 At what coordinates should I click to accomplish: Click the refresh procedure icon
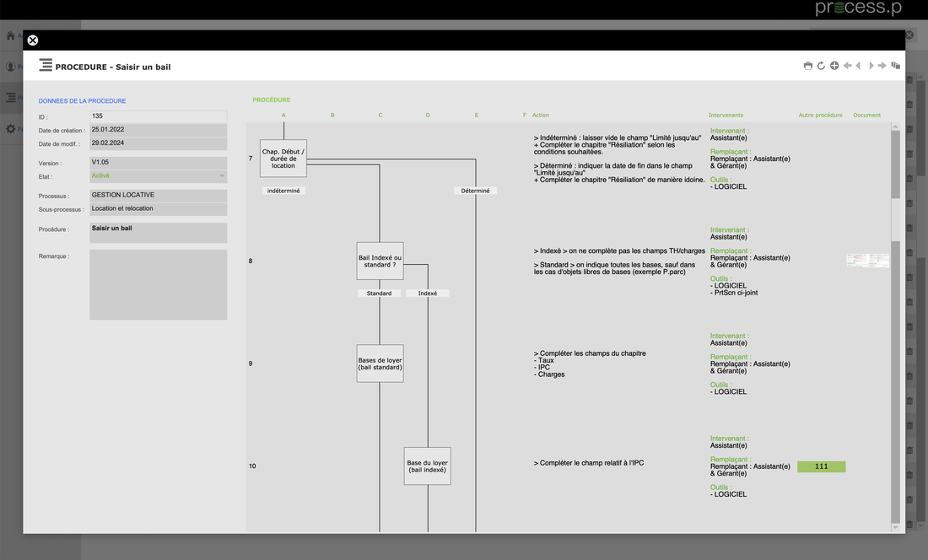pyautogui.click(x=821, y=66)
